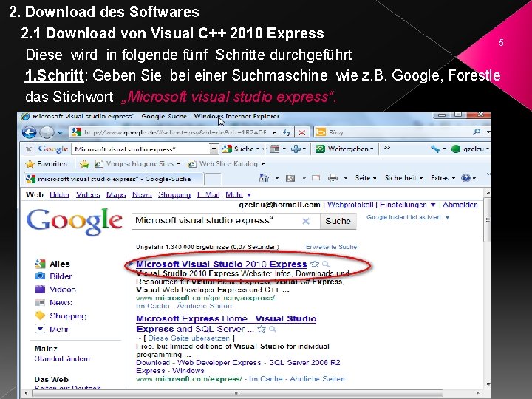Open Microsoft Visual Studio 2010 Express result

pyautogui.click(x=221, y=264)
